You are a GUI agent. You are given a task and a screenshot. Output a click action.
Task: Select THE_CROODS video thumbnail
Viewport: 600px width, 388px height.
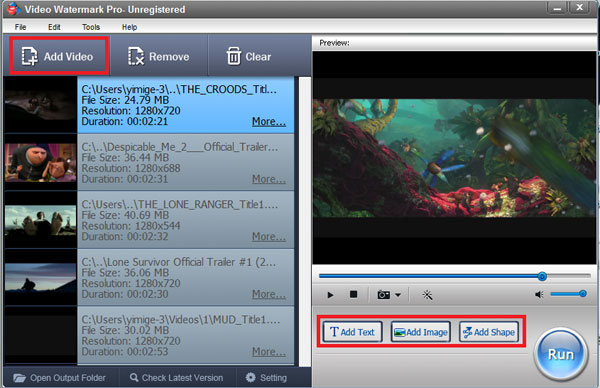pos(40,105)
